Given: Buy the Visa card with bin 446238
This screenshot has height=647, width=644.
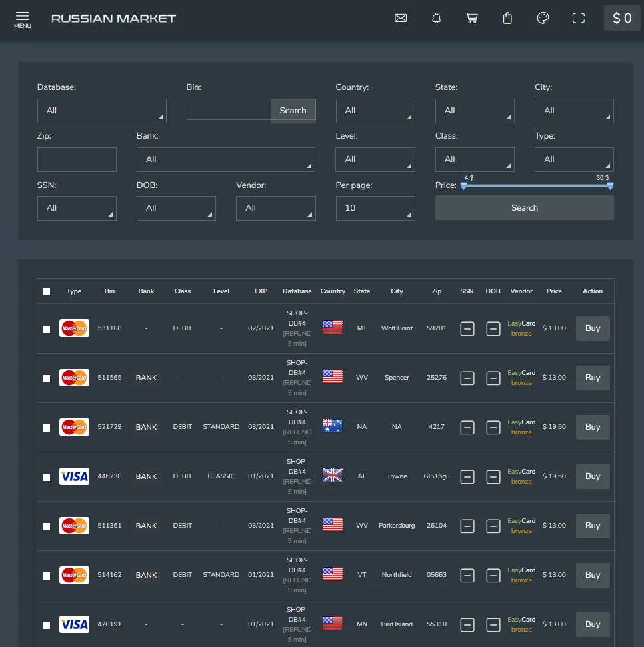Looking at the screenshot, I should (592, 476).
